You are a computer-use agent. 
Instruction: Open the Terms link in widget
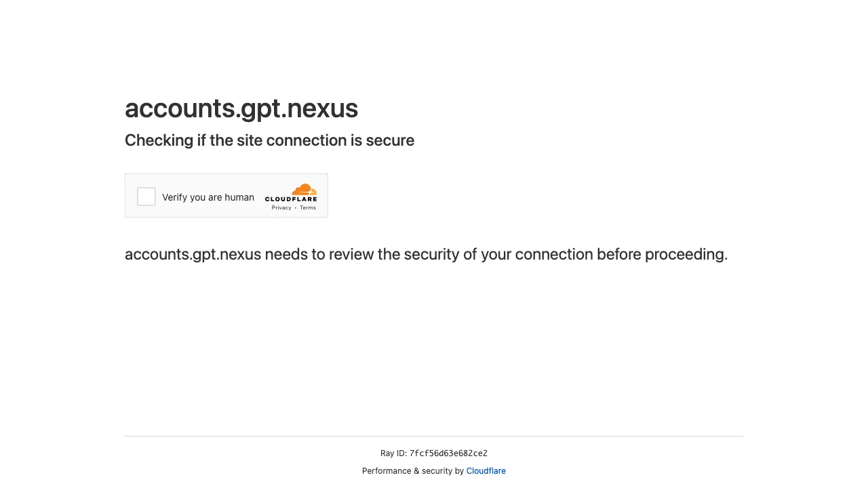(308, 207)
